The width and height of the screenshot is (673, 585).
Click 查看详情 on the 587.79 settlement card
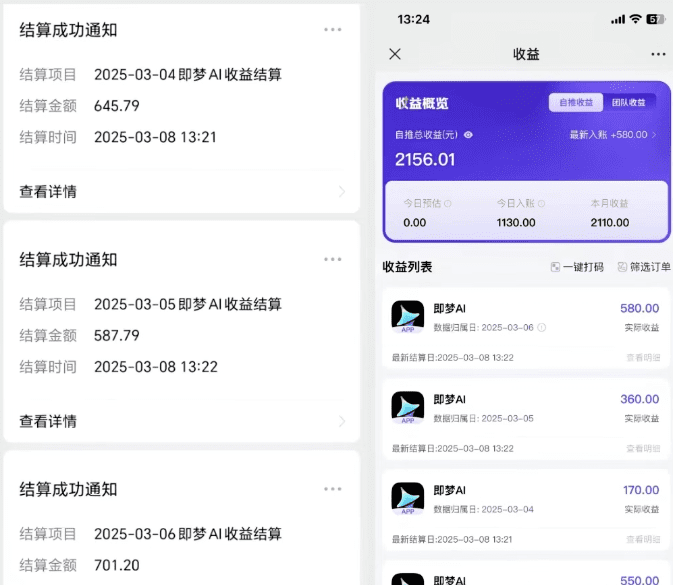pos(48,421)
